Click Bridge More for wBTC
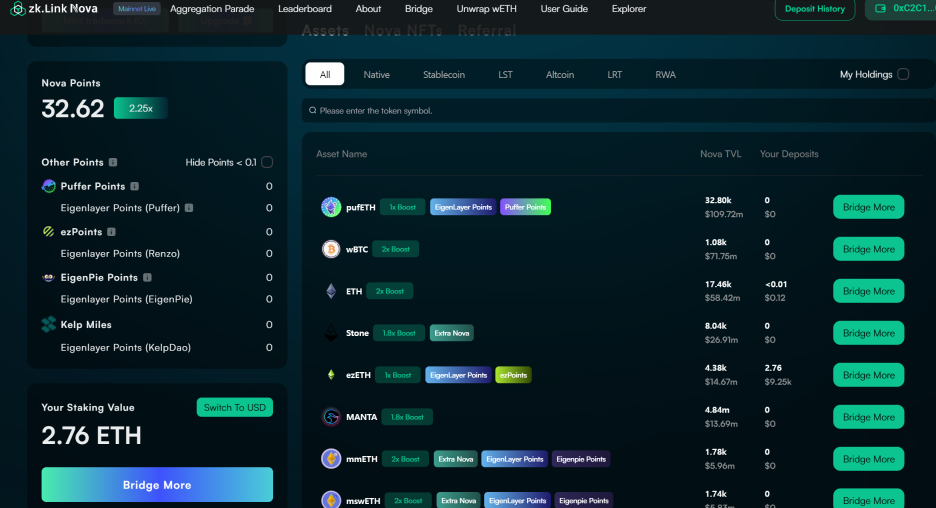Image resolution: width=936 pixels, height=508 pixels. [x=869, y=249]
